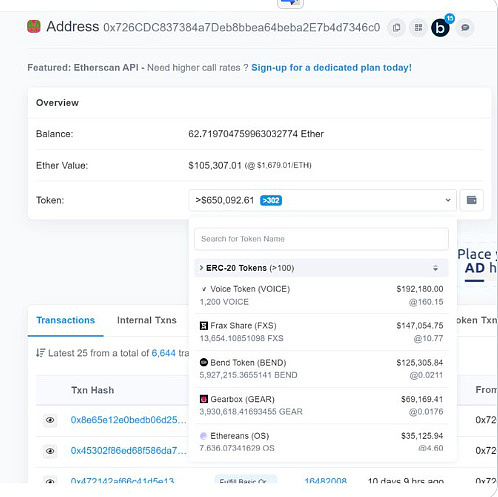Viewport: 498px width, 497px height.
Task: Open the 6,644 total transactions link
Action: [163, 353]
